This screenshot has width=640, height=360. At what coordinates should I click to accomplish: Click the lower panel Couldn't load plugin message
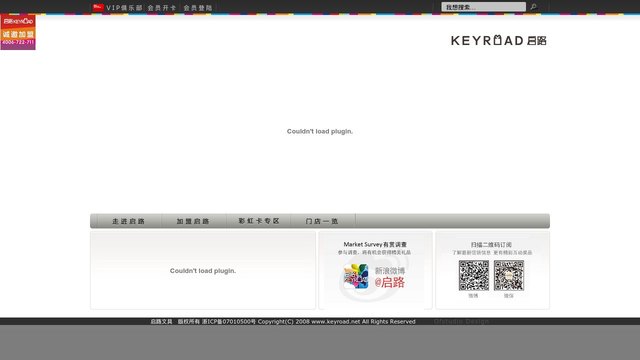(x=203, y=271)
